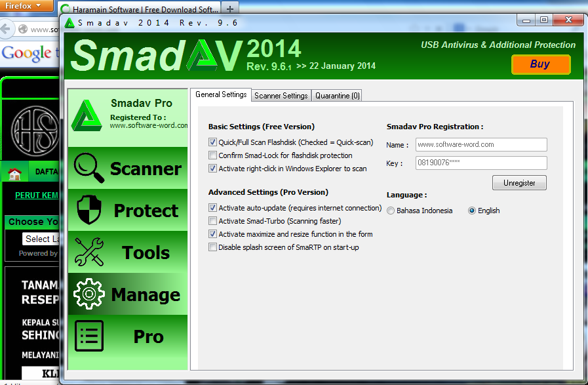The height and width of the screenshot is (385, 588).
Task: Restore down the Smadav window
Action: (x=543, y=20)
